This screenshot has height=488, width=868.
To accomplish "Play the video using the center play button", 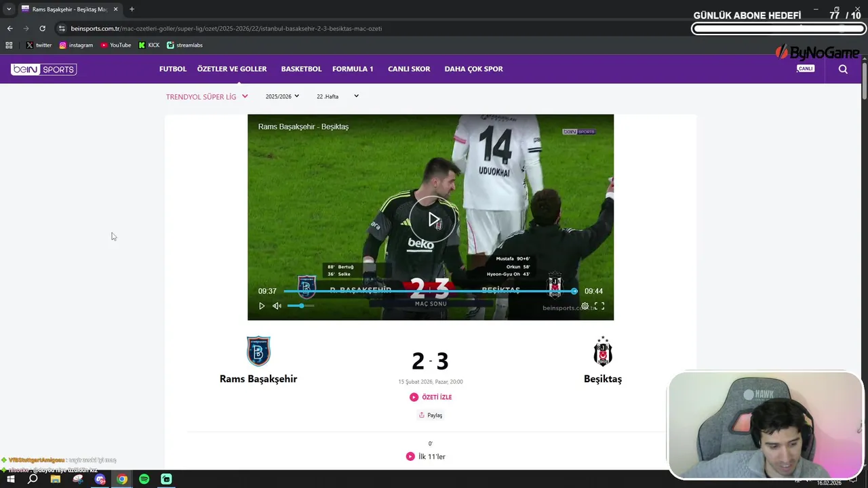I will [433, 219].
